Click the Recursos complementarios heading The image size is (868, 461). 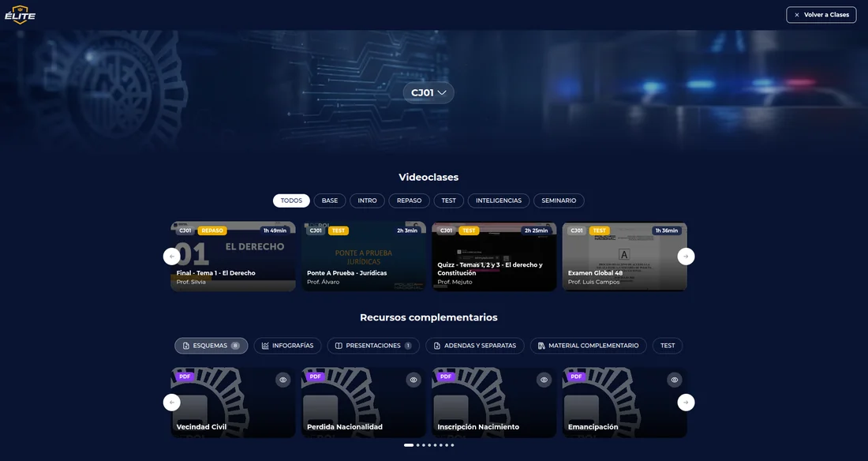(x=428, y=317)
